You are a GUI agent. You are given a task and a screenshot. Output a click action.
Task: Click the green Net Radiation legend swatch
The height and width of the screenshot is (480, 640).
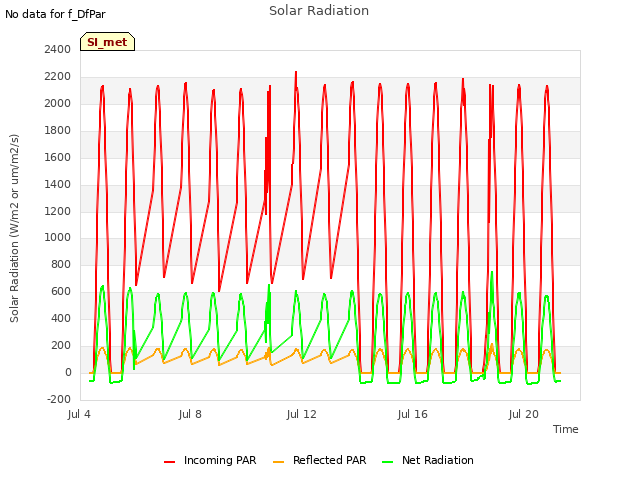click(x=388, y=462)
